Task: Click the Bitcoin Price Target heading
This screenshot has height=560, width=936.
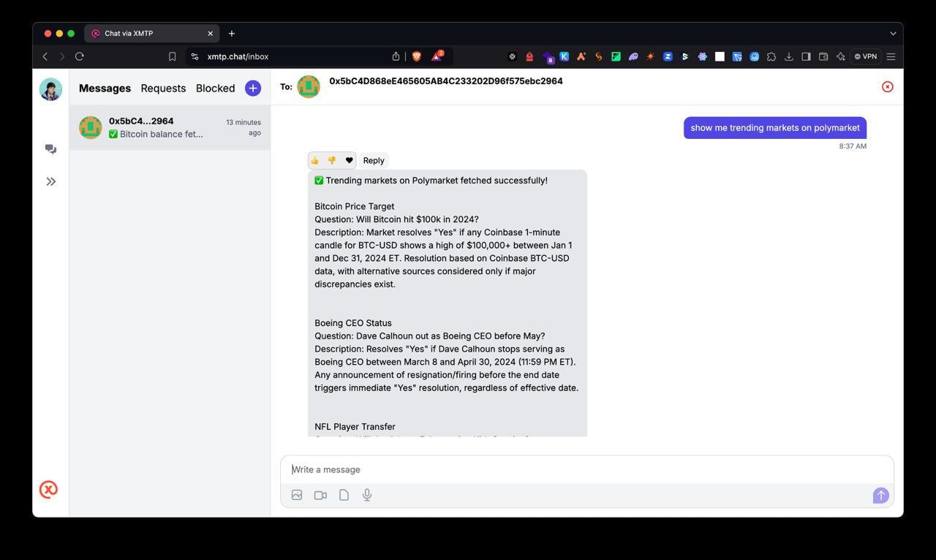Action: coord(355,206)
